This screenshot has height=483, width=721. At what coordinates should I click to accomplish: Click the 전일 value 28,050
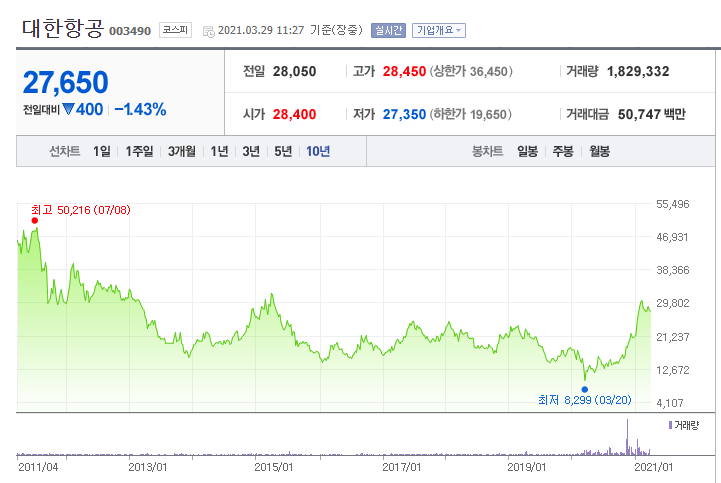294,72
